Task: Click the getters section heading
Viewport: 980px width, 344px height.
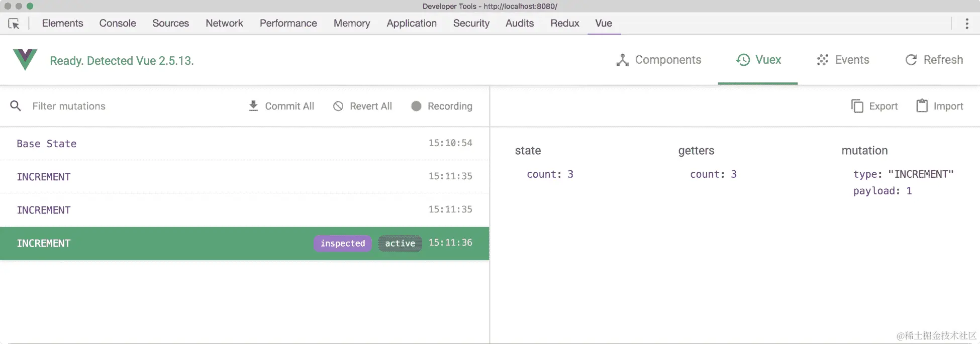Action: pos(696,151)
